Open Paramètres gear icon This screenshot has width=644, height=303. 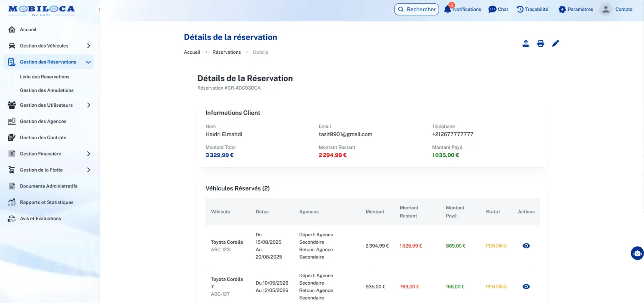[562, 9]
